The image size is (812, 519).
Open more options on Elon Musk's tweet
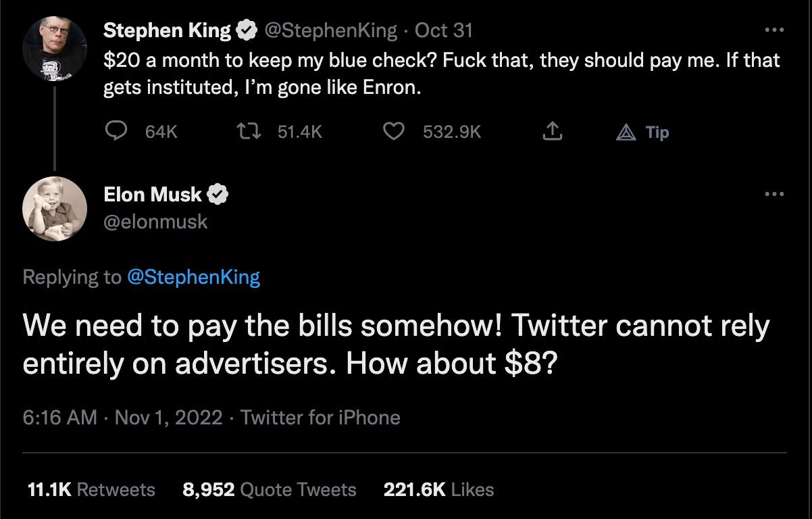point(774,195)
